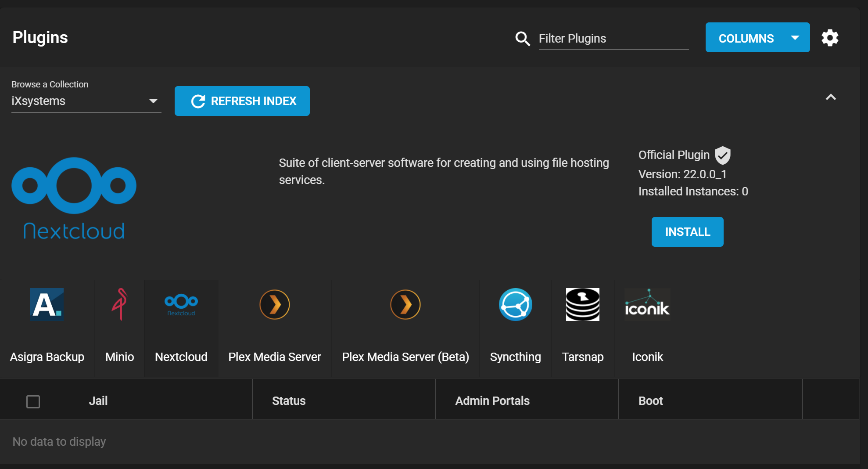
Task: Sort by the Jail column header
Action: [x=98, y=401]
